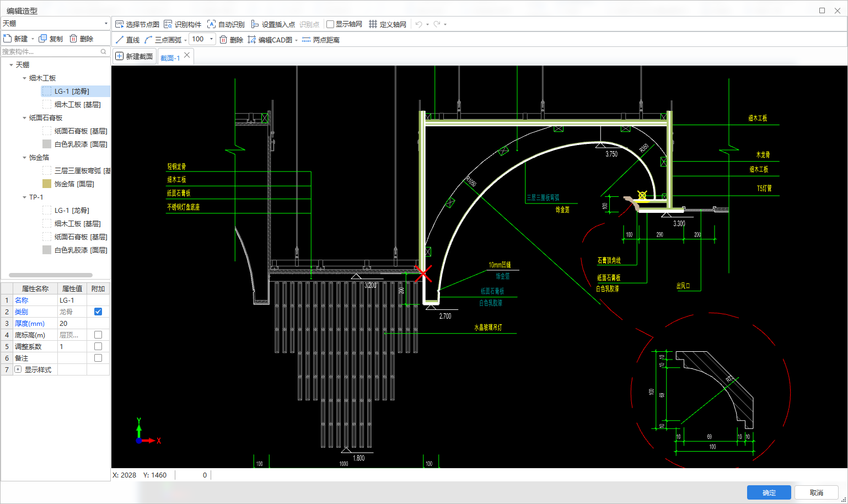
Task: Click the 名称 value cell LG-1
Action: (x=72, y=300)
